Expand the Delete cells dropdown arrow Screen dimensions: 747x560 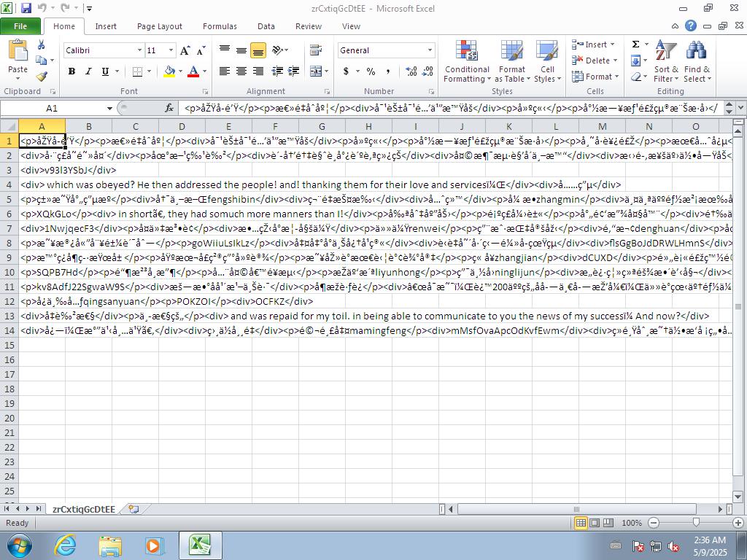615,61
